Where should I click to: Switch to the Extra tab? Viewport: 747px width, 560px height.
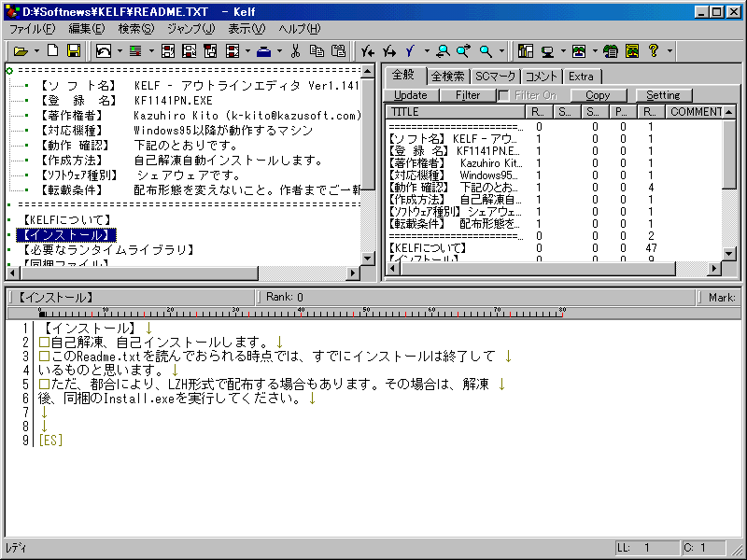point(581,77)
